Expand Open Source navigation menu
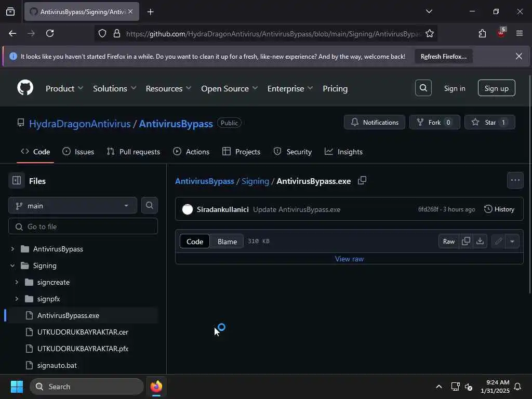 pyautogui.click(x=229, y=88)
